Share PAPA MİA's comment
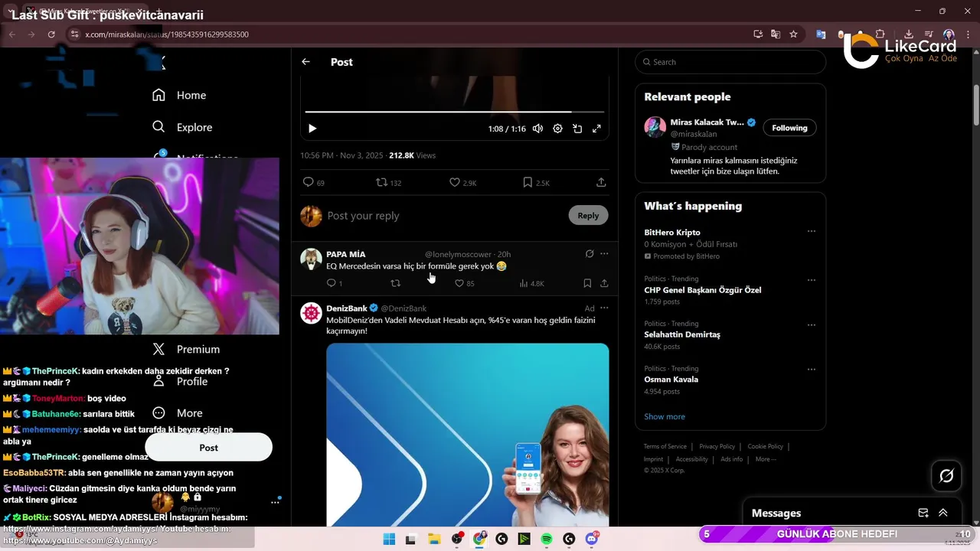Image resolution: width=980 pixels, height=551 pixels. (604, 283)
